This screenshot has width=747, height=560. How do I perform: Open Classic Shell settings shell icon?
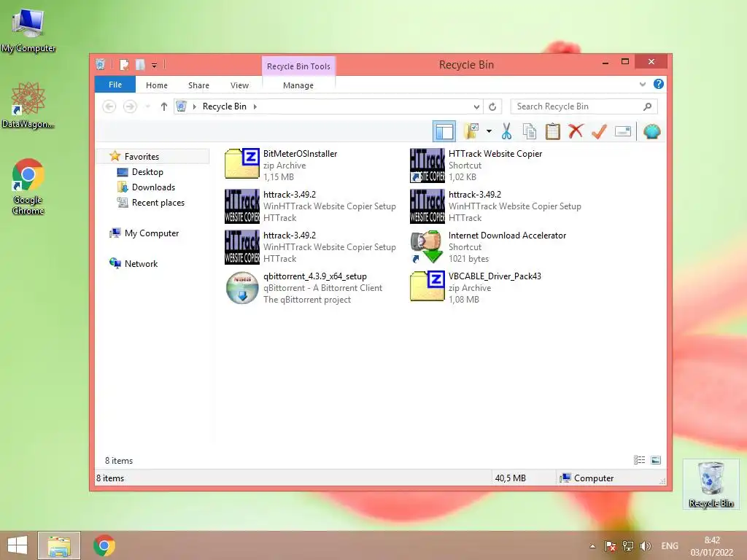[x=651, y=131]
